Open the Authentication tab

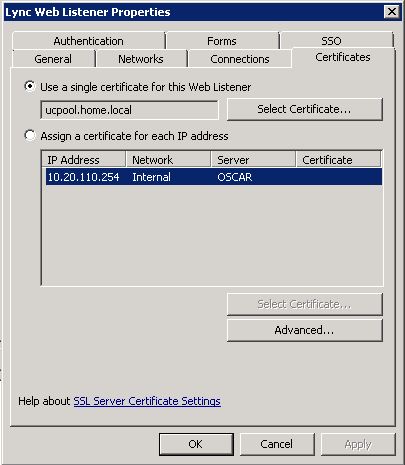[88, 41]
